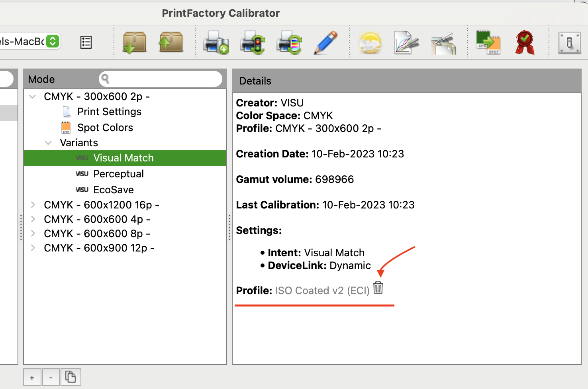Collapse the CMYK - 300x600 2p mode
588x389 pixels.
pyautogui.click(x=33, y=97)
